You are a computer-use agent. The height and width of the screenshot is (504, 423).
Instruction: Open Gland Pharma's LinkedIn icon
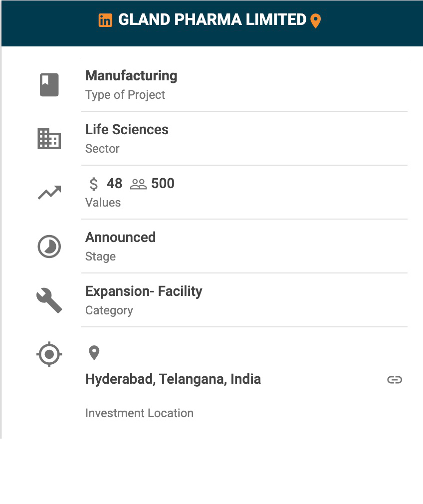tap(105, 20)
